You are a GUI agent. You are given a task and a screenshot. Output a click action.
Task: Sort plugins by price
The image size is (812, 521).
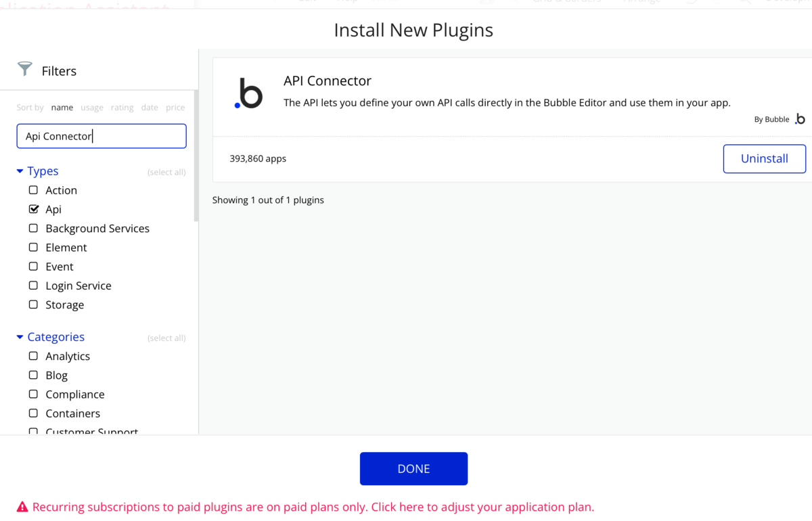pyautogui.click(x=175, y=108)
